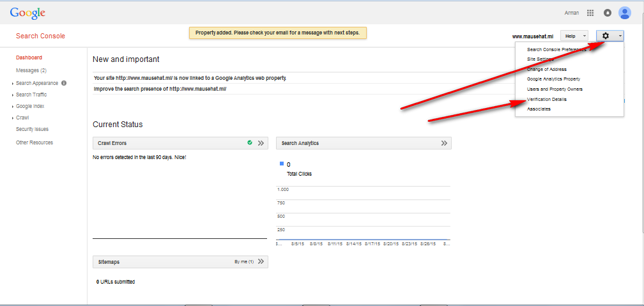Screen dimensions: 644x306
Task: Select Google Analytics Property menu item
Action: [x=554, y=79]
